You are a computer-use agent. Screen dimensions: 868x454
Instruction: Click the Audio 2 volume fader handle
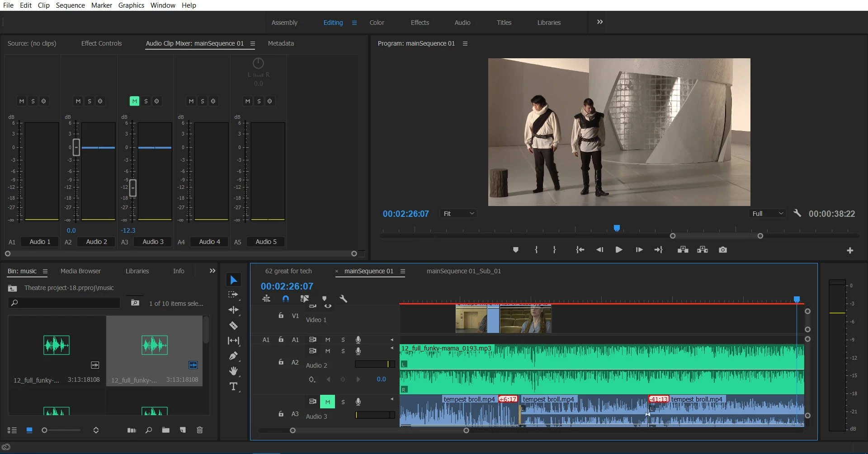(x=76, y=147)
